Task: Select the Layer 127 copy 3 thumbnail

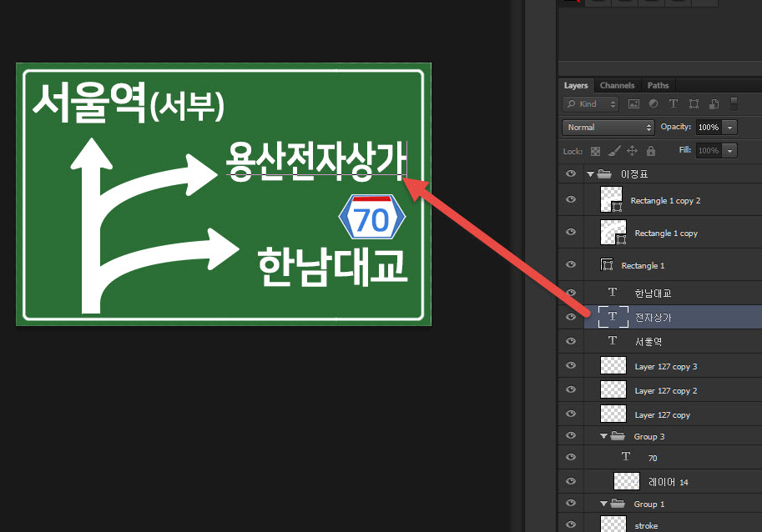Action: coord(613,365)
